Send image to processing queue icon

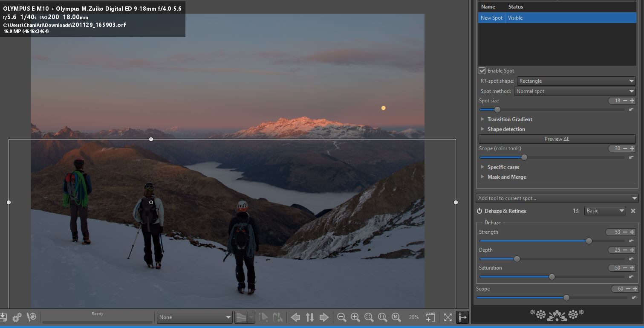17,317
